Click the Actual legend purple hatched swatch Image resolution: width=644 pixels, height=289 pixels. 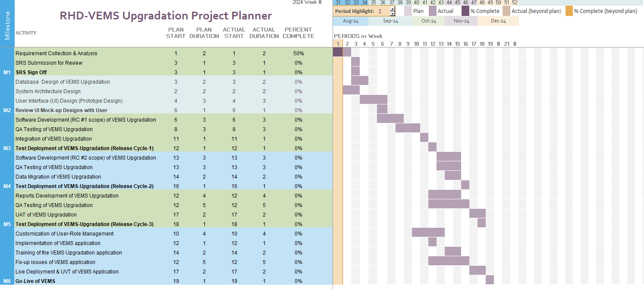point(433,11)
